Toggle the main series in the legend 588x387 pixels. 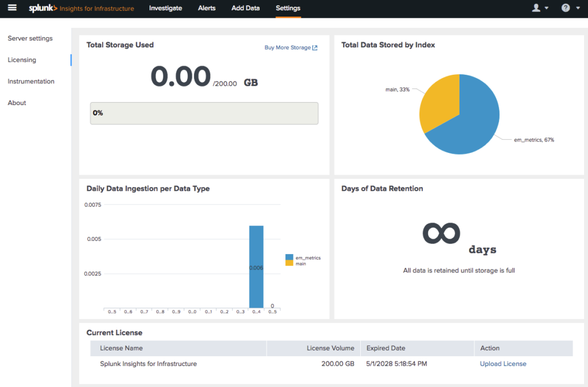(300, 263)
